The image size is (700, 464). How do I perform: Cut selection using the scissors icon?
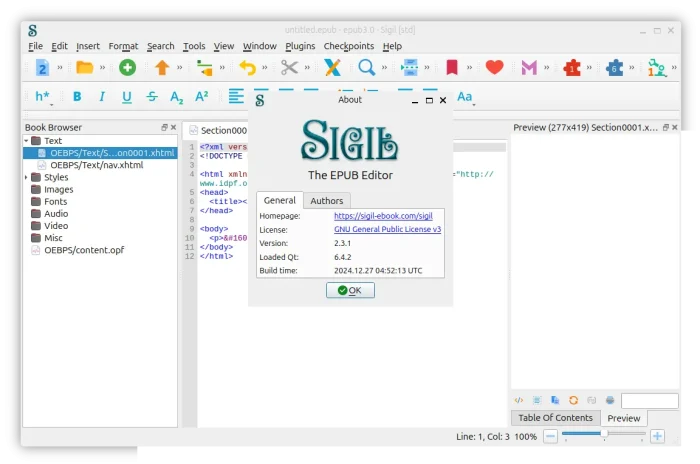(289, 68)
